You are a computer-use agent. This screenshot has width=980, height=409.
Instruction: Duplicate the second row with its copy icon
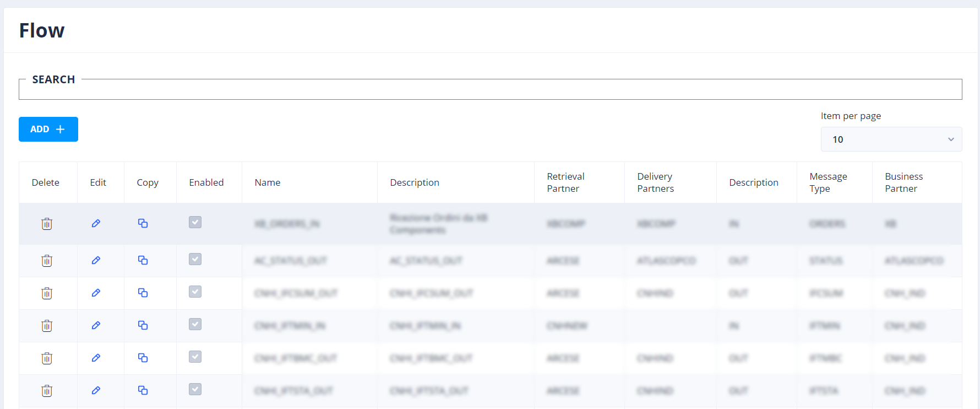[x=143, y=260]
